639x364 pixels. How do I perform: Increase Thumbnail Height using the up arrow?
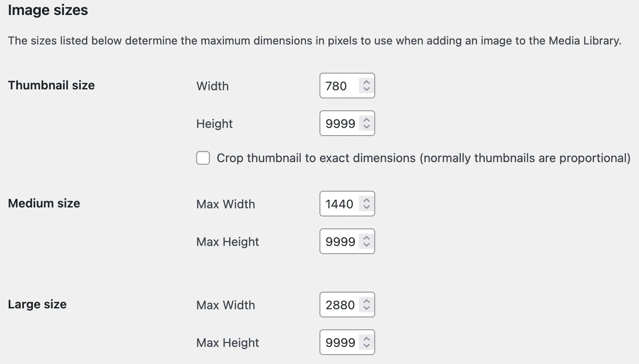(x=366, y=120)
